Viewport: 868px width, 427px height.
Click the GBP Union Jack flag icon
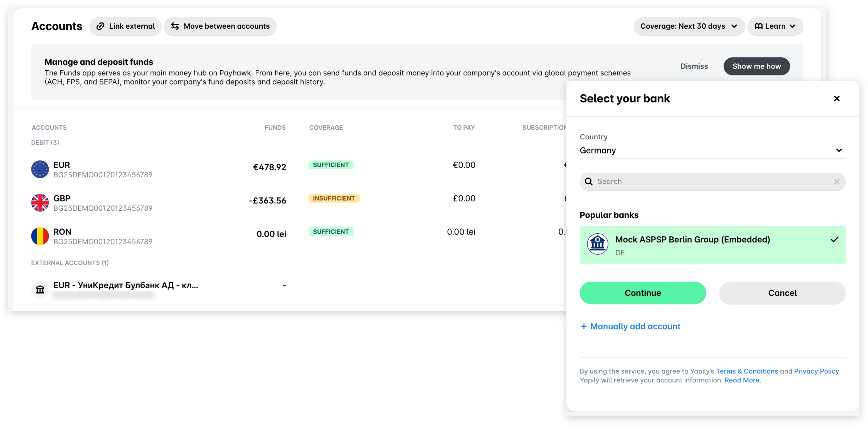(x=40, y=203)
